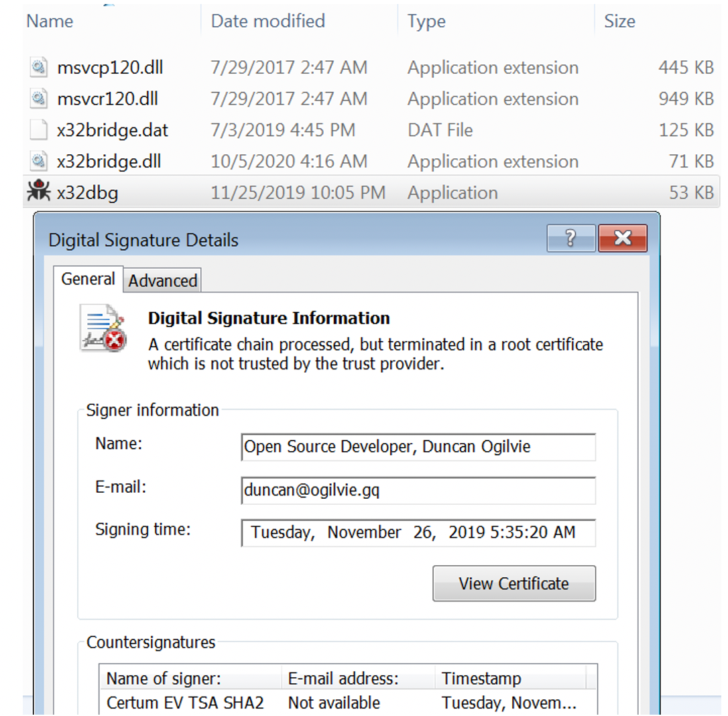Click the 'Application' type of x32dbg
728x716 pixels.
pos(452,193)
